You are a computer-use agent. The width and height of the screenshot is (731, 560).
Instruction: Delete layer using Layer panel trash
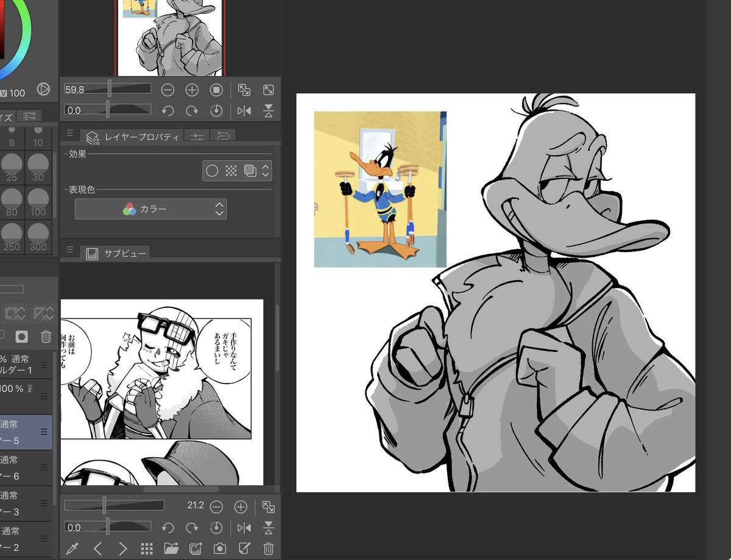(46, 336)
